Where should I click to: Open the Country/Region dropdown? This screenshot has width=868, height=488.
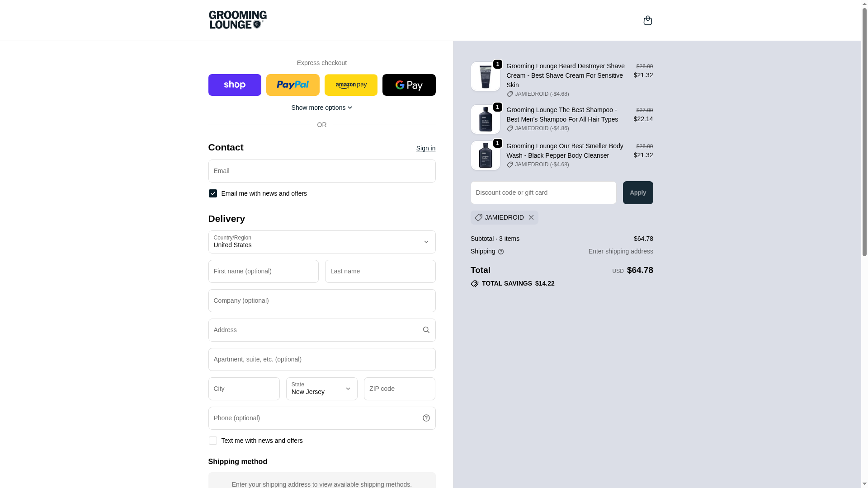pyautogui.click(x=321, y=242)
